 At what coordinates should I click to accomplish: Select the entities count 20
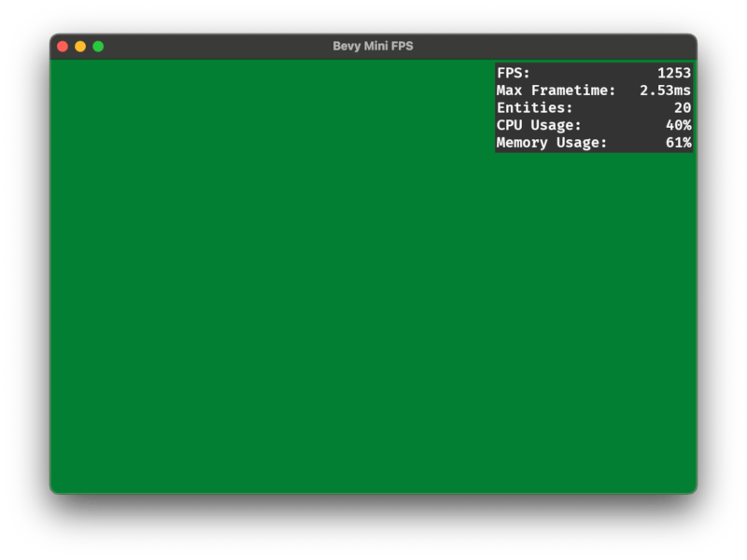(683, 107)
